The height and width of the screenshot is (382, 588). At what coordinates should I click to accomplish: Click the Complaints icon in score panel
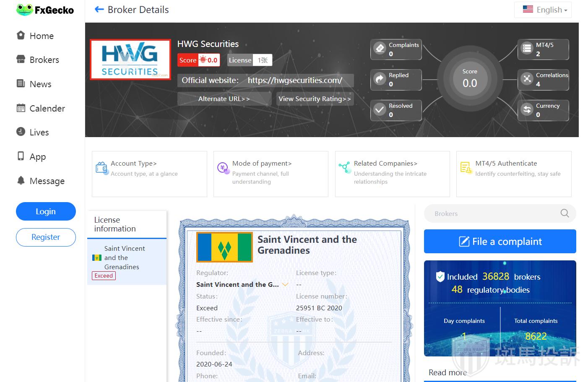(380, 49)
